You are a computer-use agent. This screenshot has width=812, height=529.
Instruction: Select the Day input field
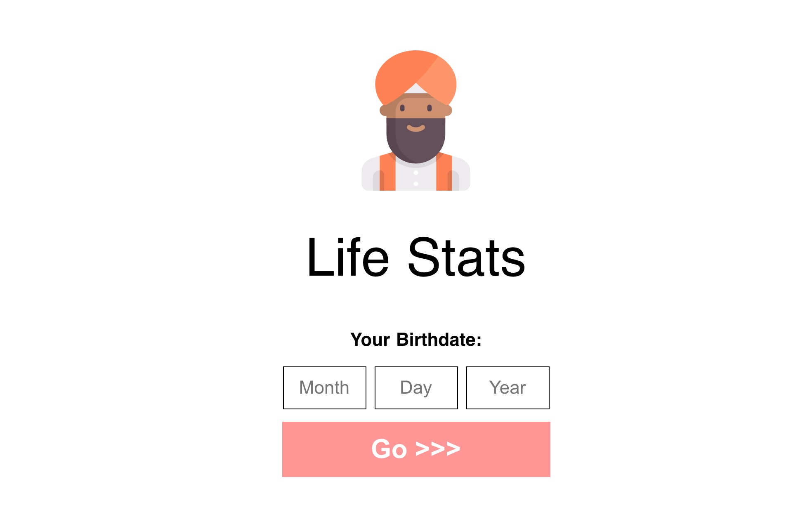pos(416,388)
